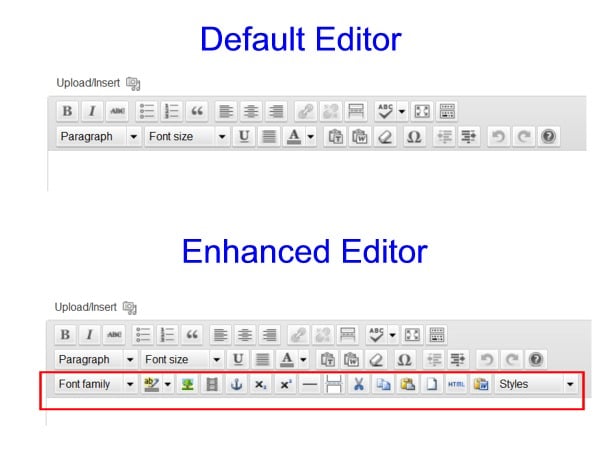Click Upload/Insert media icon above Default Editor
Viewport: 613px width, 453px height.
[133, 83]
